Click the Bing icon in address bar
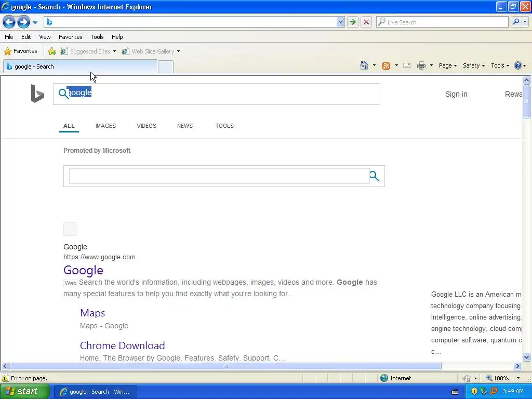Screen dimensions: 532x399 click(49, 22)
